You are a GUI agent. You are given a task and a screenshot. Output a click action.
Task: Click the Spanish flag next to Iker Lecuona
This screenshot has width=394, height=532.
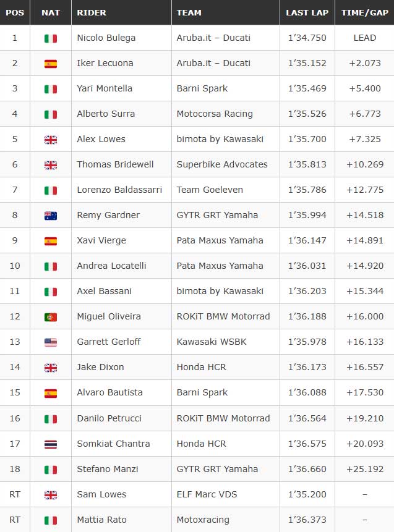point(51,64)
